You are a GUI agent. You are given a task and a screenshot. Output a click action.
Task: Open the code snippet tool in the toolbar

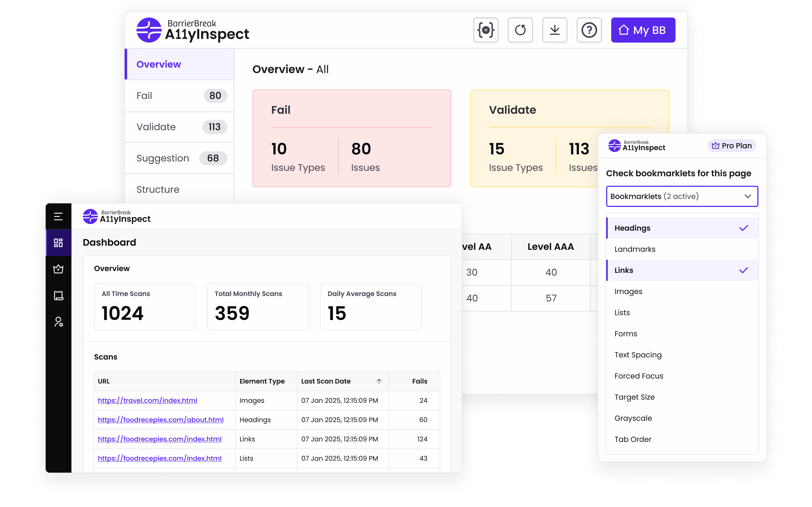coord(486,30)
